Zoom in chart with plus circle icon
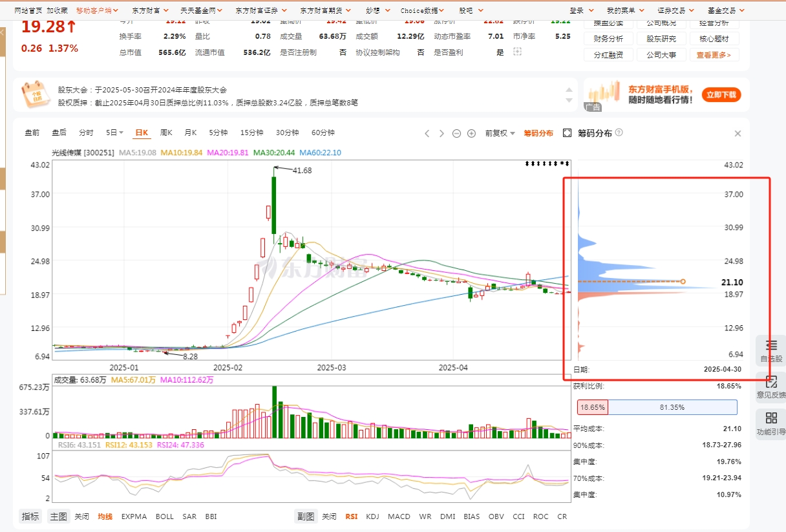 click(471, 133)
